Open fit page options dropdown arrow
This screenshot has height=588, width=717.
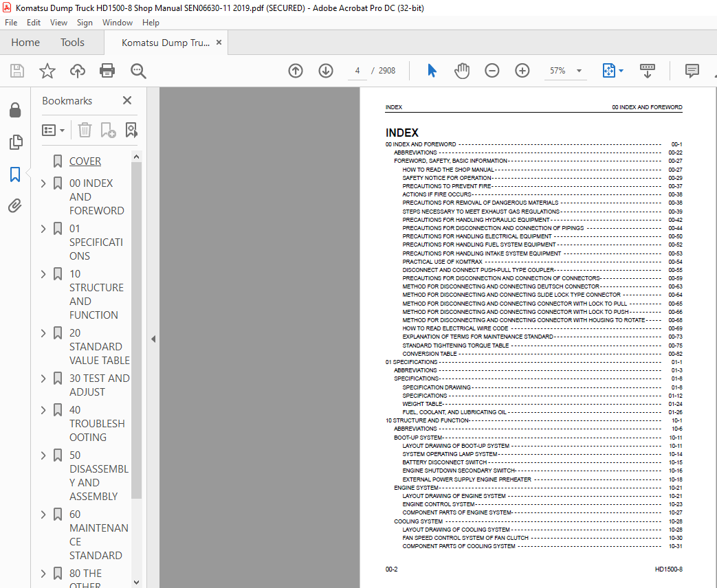point(621,71)
